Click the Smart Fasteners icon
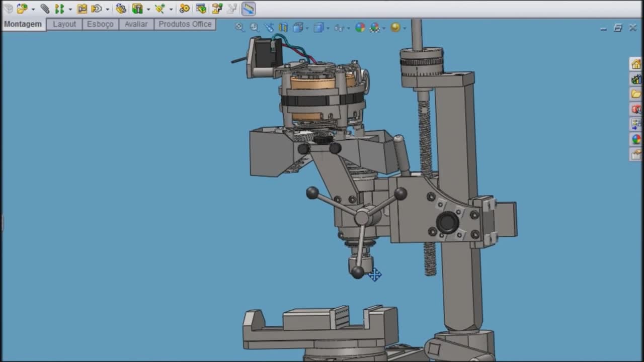 [82, 9]
